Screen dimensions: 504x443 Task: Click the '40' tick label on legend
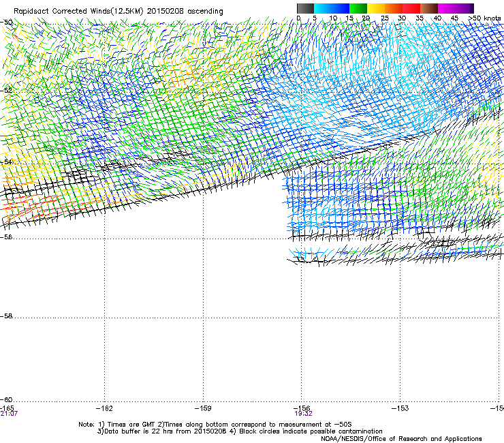click(437, 18)
